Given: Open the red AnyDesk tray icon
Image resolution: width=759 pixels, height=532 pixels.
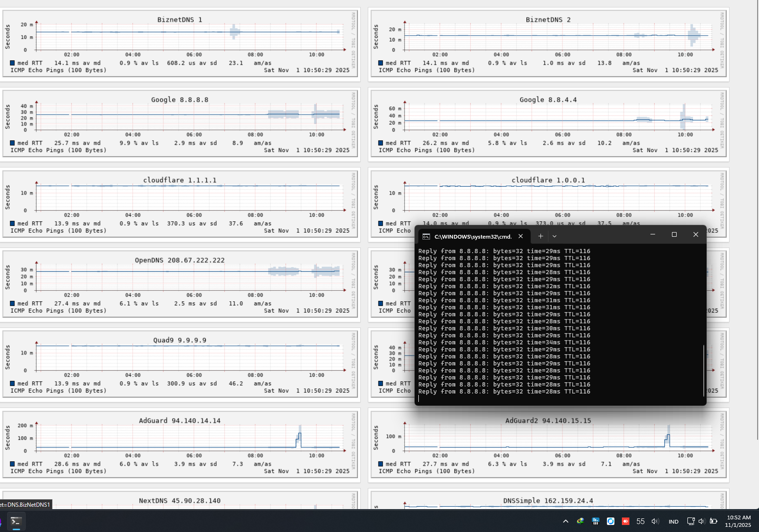Looking at the screenshot, I should click(626, 521).
